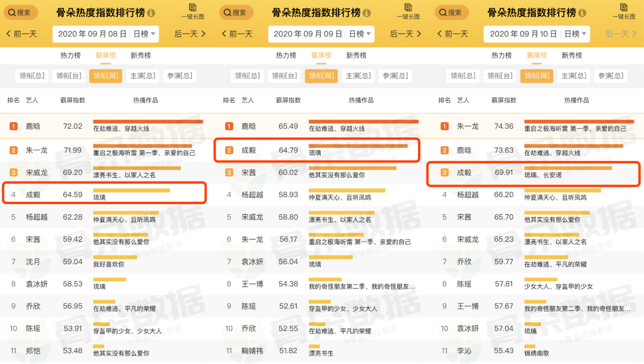Select 主演[总] filter in 09月10日 panel

tap(574, 76)
